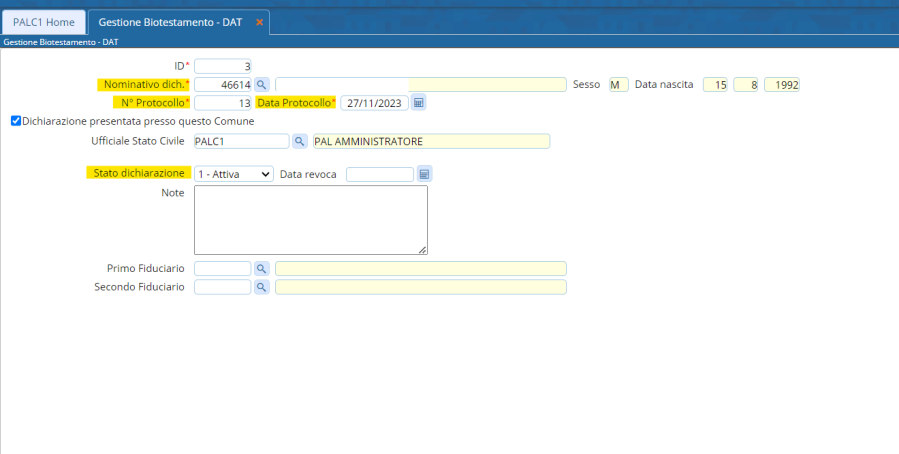Click the Data revoca date field
Image resolution: width=899 pixels, height=454 pixels.
pyautogui.click(x=379, y=174)
